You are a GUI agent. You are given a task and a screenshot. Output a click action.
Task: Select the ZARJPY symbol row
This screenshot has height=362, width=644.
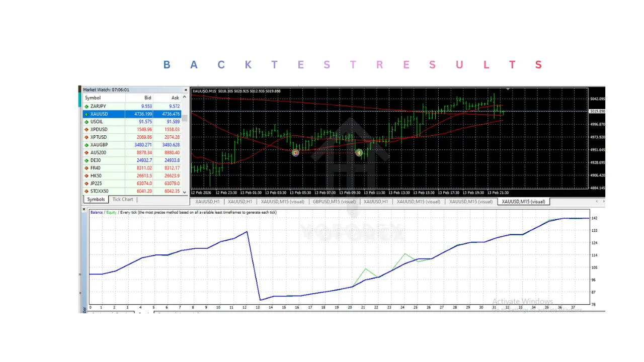[x=132, y=107]
